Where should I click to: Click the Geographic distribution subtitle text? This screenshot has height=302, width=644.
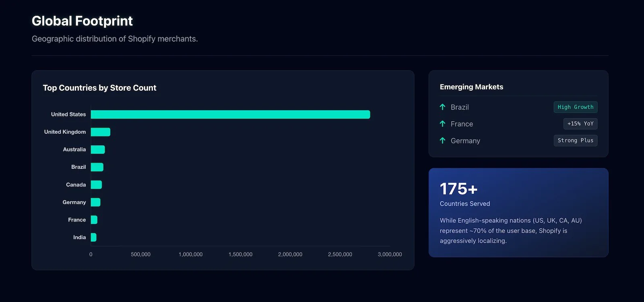point(115,39)
